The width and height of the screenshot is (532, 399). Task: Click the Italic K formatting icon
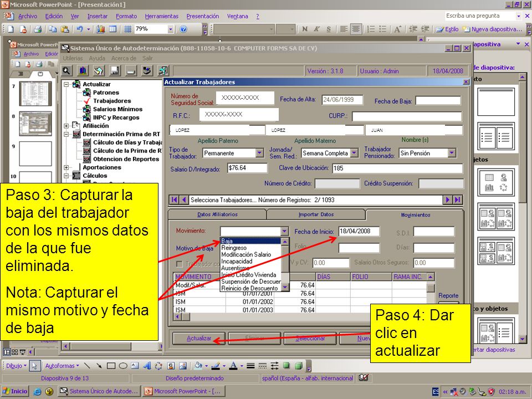(316, 29)
